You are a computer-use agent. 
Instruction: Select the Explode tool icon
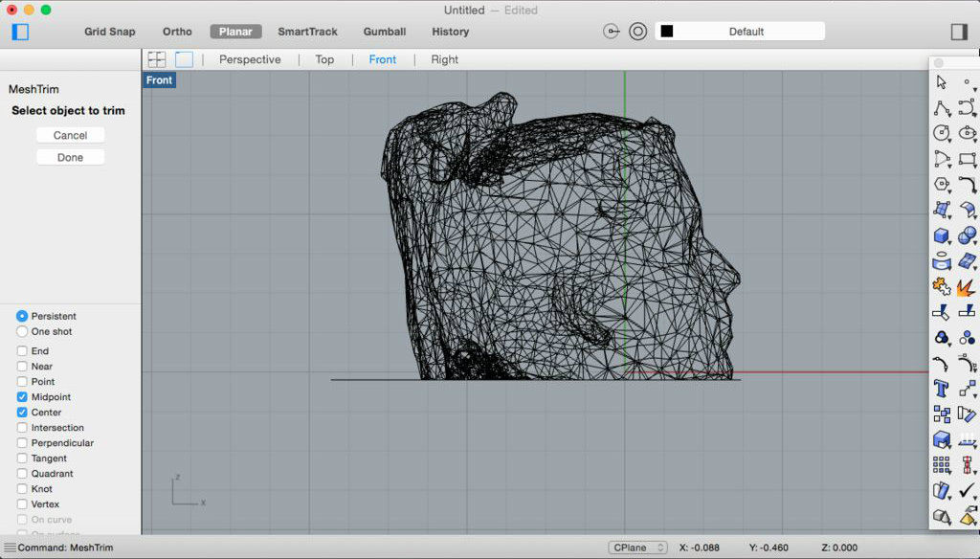967,286
